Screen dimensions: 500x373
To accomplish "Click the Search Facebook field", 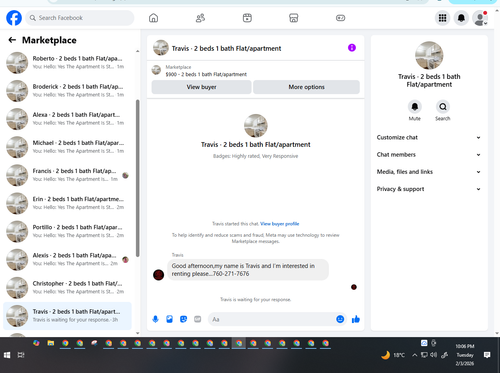I will point(80,18).
